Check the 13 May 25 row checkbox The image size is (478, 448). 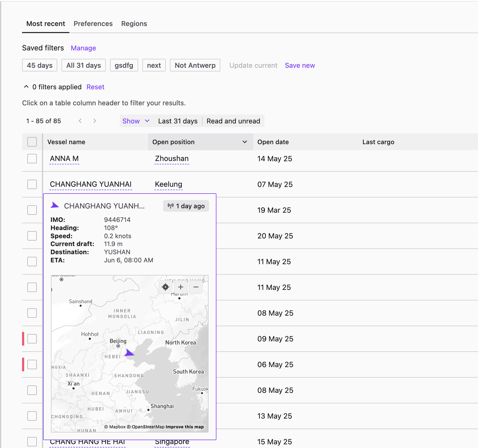click(x=32, y=416)
